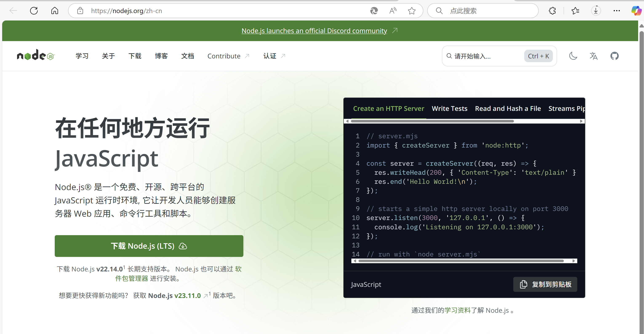Click the address bar URL nodejs.org/zh-cn

pos(127,11)
